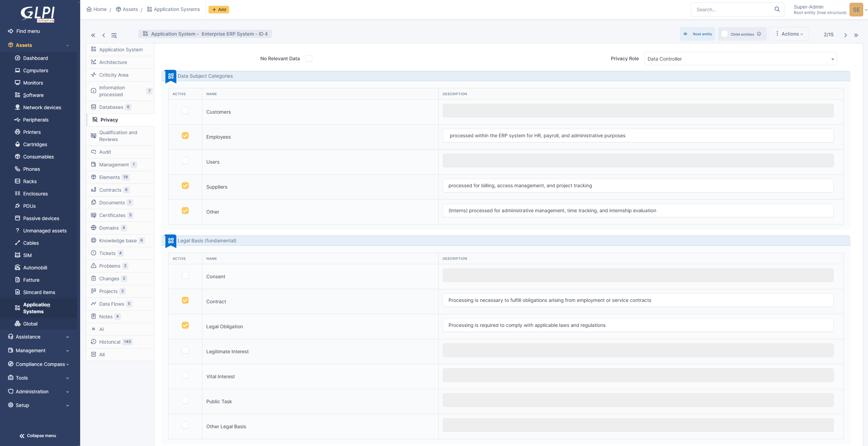Open Printers from the sidebar

(x=32, y=132)
